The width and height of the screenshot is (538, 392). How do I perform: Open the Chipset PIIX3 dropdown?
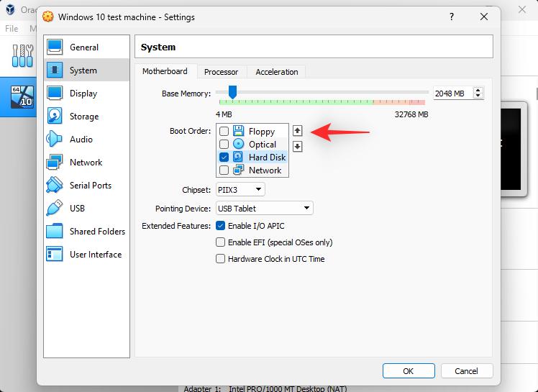tap(240, 189)
